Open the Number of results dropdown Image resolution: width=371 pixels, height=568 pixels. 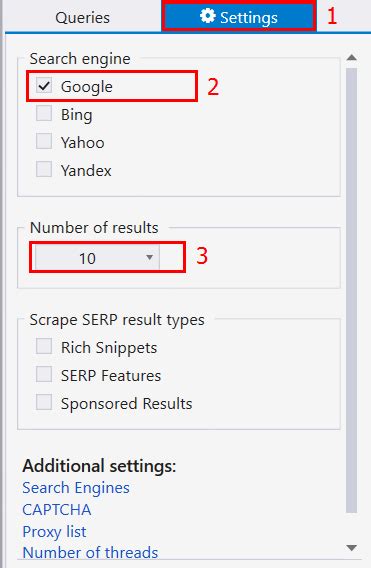tap(97, 258)
